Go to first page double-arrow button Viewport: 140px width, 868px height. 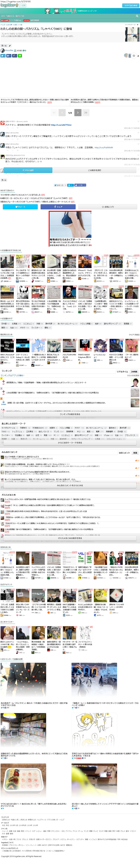(x=54, y=112)
